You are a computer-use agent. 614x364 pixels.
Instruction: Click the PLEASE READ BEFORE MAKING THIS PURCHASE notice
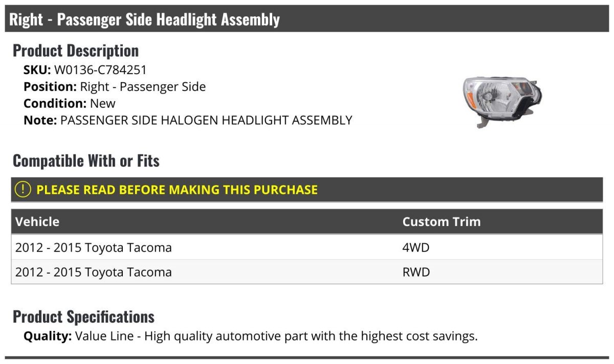click(177, 190)
